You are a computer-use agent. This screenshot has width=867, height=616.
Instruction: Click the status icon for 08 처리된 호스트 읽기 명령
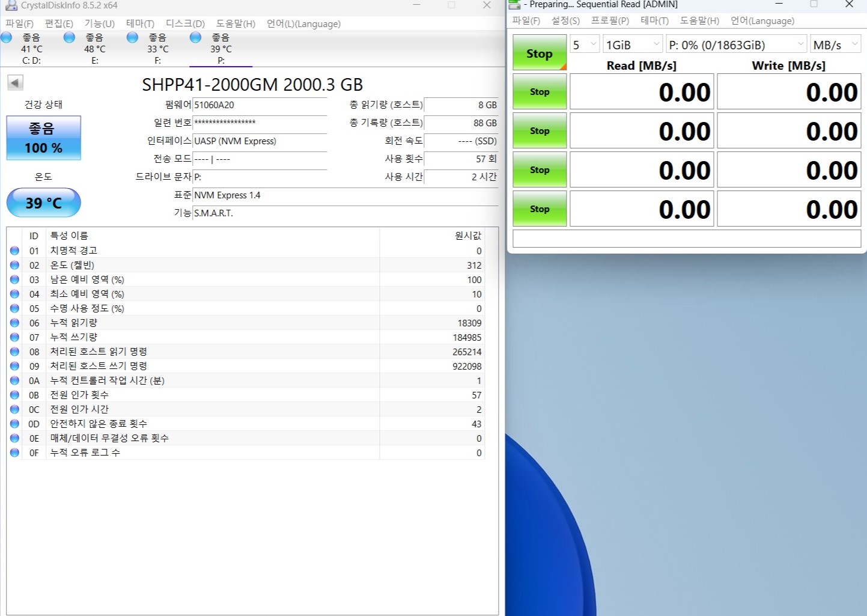pos(14,352)
